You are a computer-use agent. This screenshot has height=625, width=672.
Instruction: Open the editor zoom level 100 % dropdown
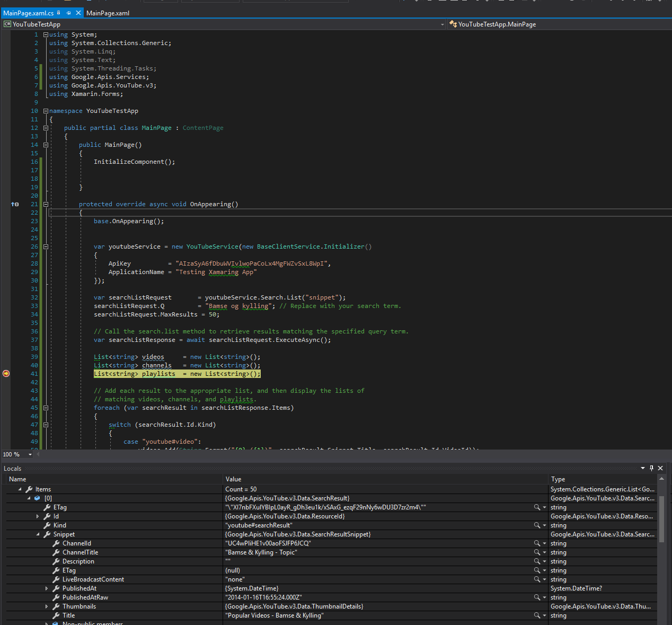[30, 454]
